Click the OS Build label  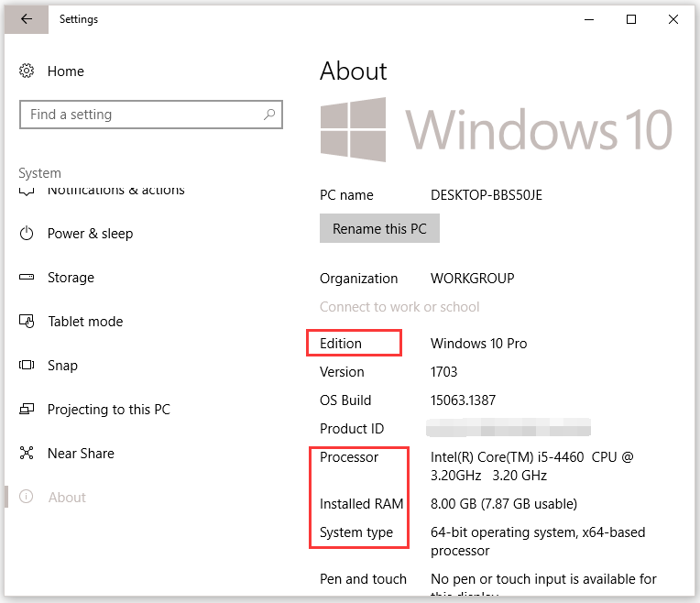click(x=345, y=400)
